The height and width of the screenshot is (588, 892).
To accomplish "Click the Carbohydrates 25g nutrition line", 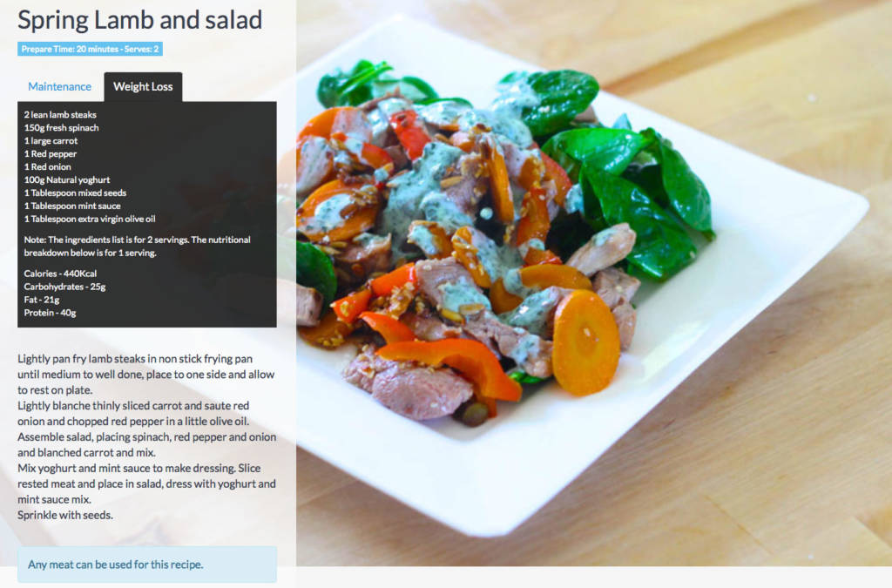I will click(x=64, y=287).
